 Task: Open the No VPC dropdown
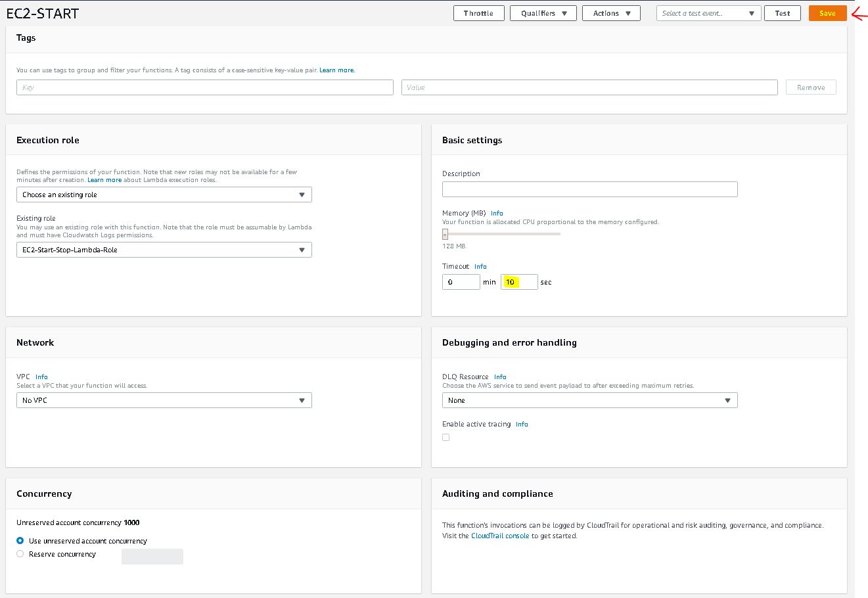pos(164,400)
